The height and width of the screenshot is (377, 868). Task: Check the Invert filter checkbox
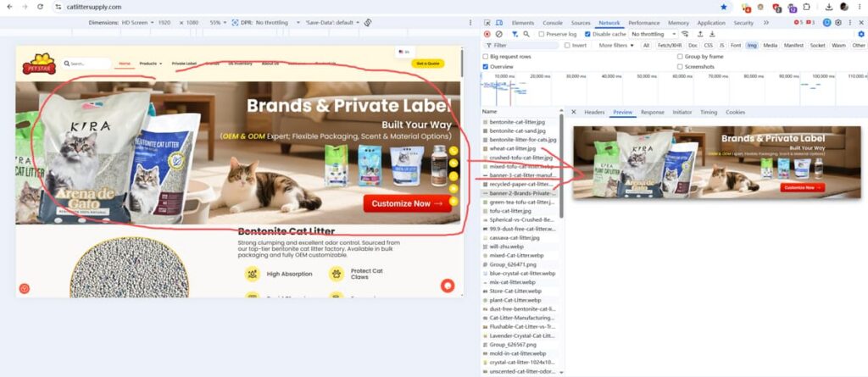point(567,46)
